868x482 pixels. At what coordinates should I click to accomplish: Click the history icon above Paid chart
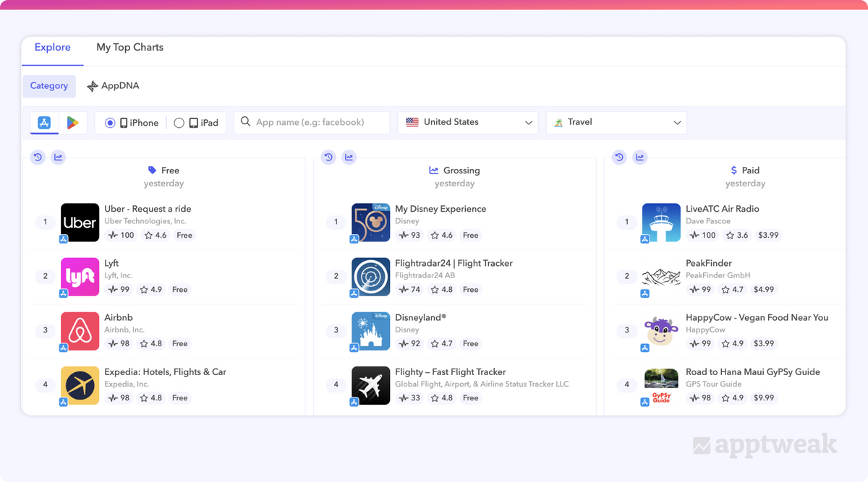[619, 157]
